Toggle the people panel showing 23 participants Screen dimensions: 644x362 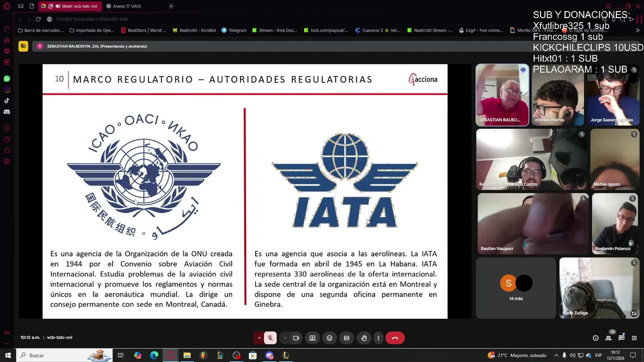click(x=609, y=337)
